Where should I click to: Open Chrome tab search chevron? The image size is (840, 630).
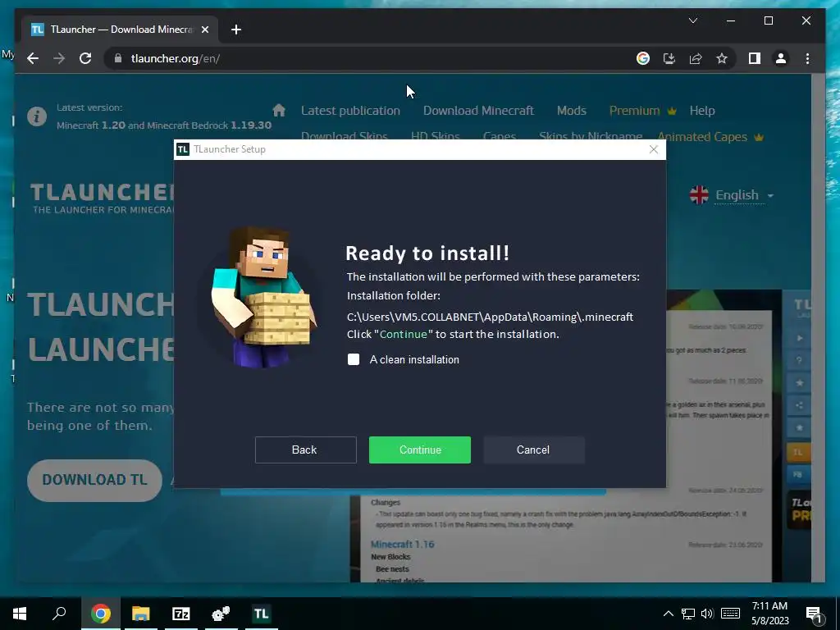click(692, 21)
